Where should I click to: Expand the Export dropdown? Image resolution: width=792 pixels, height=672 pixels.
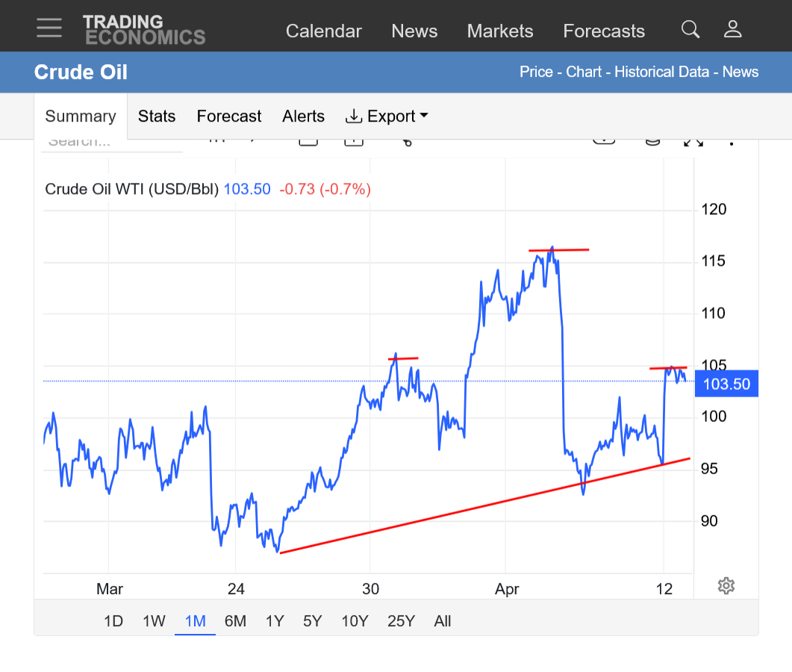[x=387, y=116]
